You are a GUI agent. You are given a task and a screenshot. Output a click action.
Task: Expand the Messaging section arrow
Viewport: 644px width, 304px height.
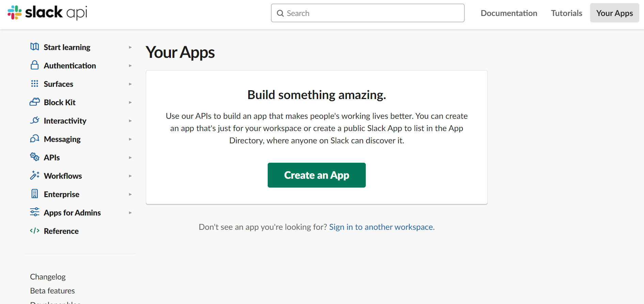pos(130,139)
